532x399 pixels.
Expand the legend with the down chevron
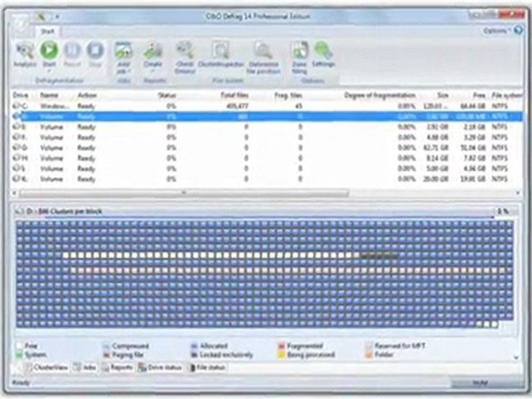point(516,357)
